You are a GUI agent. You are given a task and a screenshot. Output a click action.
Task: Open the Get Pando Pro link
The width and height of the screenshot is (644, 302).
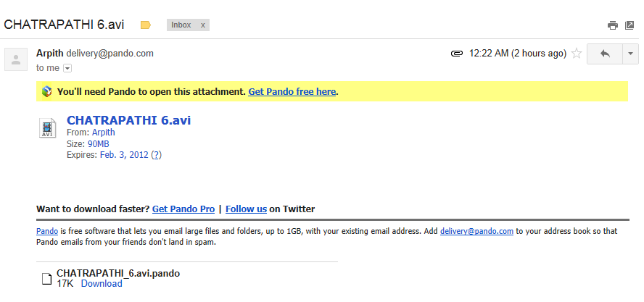pyautogui.click(x=183, y=209)
